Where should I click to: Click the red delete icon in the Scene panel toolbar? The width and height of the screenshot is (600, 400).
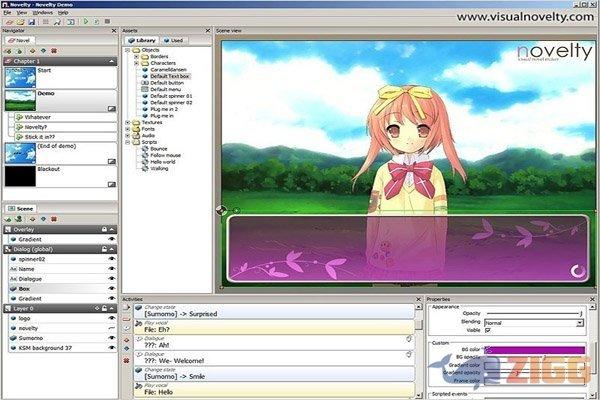53,218
